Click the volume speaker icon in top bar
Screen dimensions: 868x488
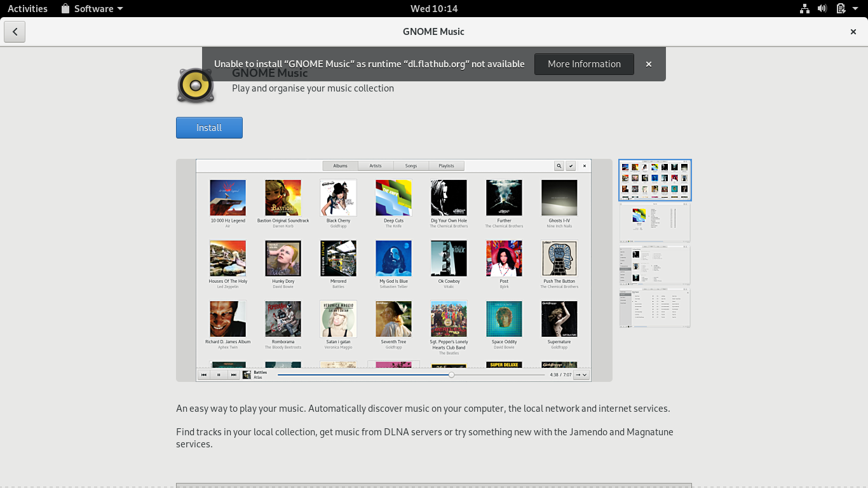click(822, 8)
